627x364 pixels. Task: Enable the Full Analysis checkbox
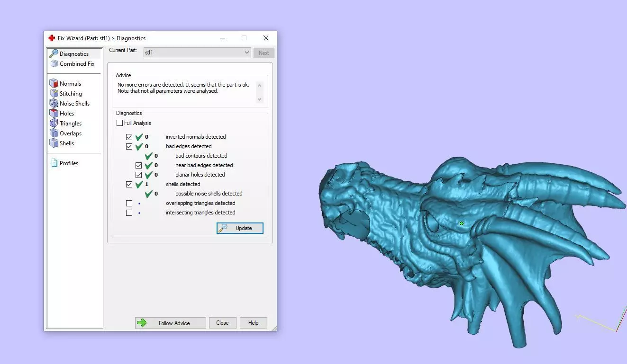tap(119, 123)
